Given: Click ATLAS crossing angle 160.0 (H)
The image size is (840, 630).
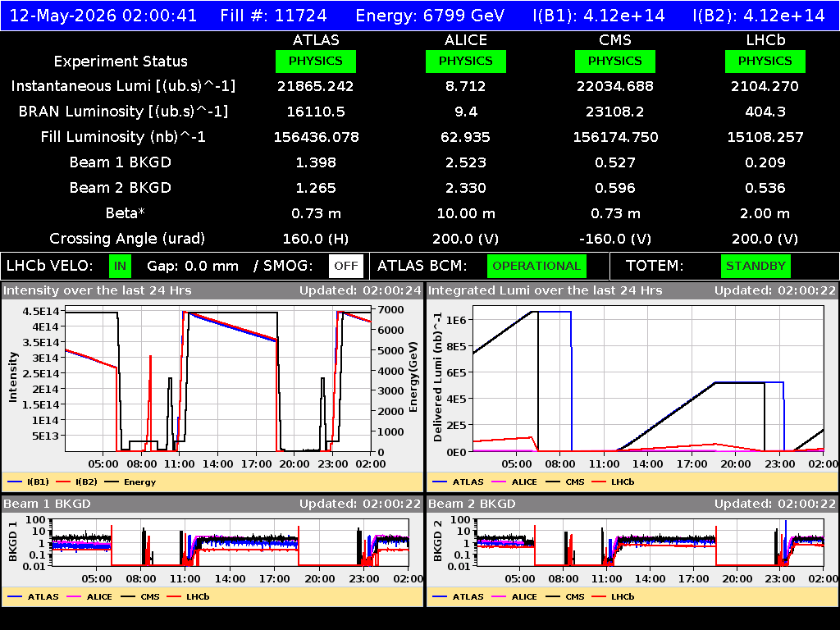Looking at the screenshot, I should [316, 239].
